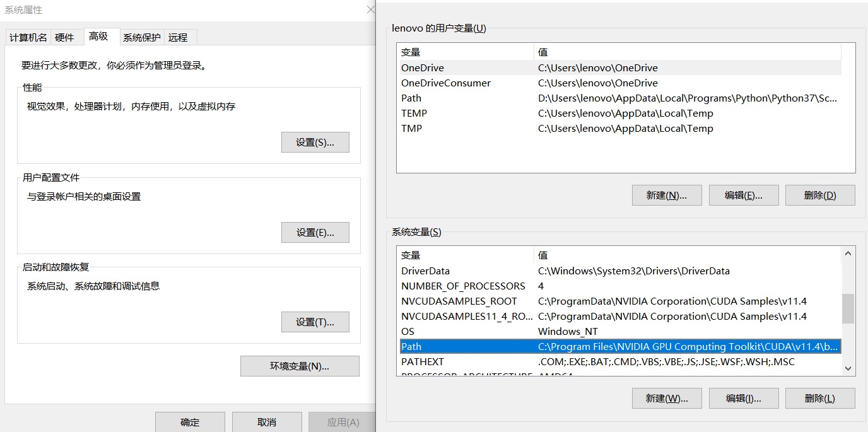Remove the selected system variable via 删除(L)
This screenshot has width=868, height=432.
point(820,398)
